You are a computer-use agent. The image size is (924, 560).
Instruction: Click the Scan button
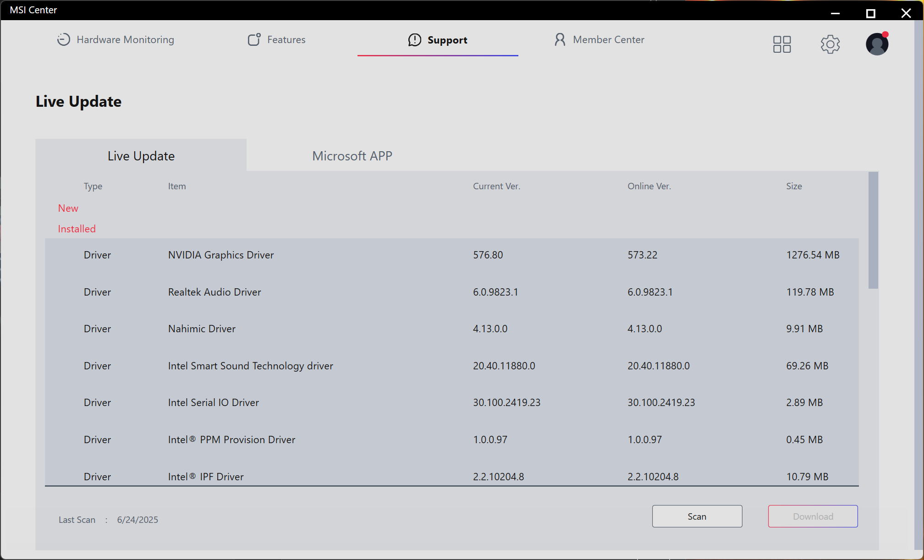point(697,516)
